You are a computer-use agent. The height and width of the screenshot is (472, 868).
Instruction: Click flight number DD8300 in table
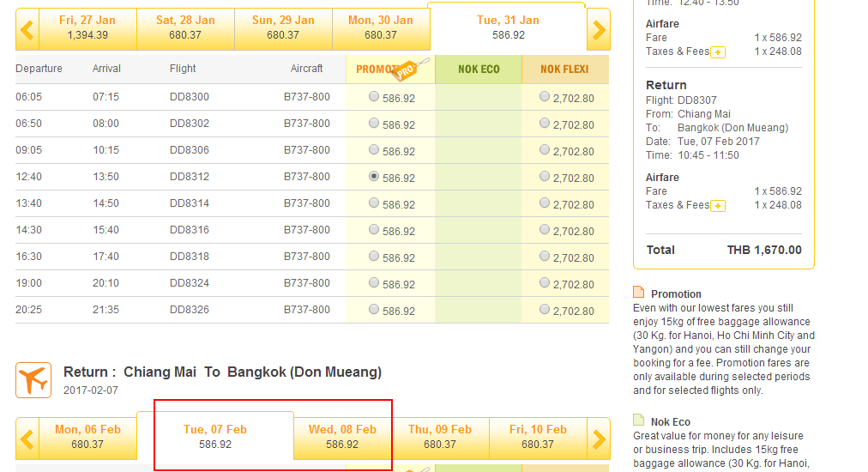(190, 97)
